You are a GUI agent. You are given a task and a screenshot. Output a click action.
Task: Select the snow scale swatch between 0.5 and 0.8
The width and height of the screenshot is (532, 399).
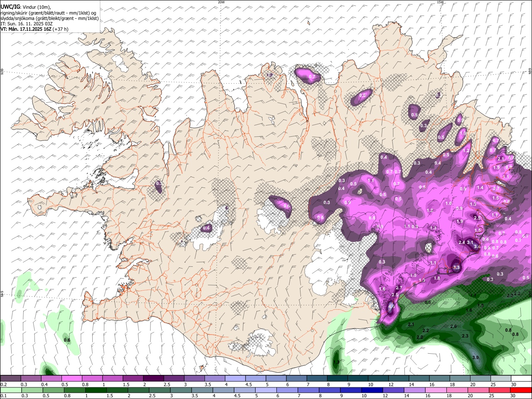pos(72,379)
